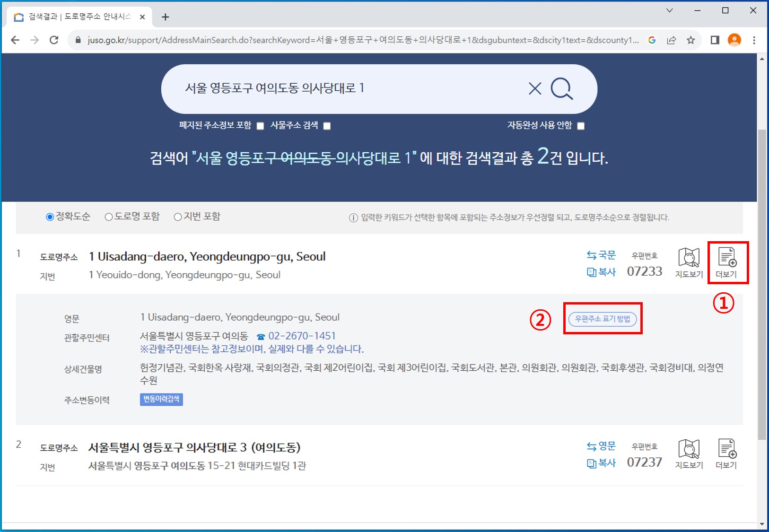The image size is (769, 532).
Task: Click the address search input field
Action: click(x=350, y=88)
